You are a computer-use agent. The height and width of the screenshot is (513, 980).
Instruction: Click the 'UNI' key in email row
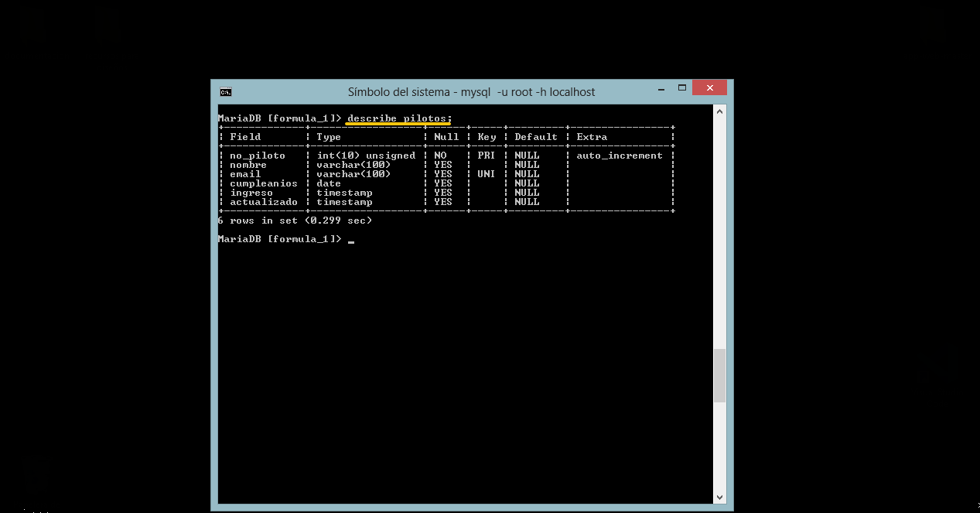(487, 174)
